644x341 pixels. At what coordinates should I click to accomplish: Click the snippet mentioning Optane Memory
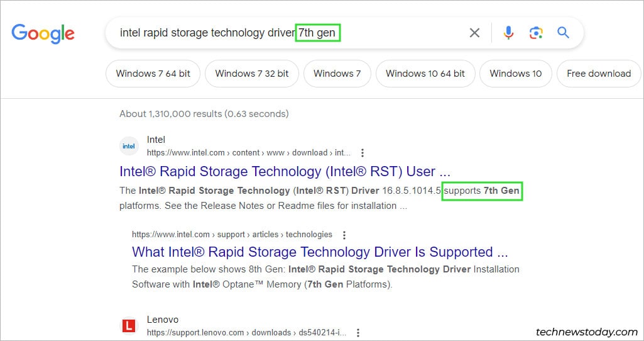(325, 277)
